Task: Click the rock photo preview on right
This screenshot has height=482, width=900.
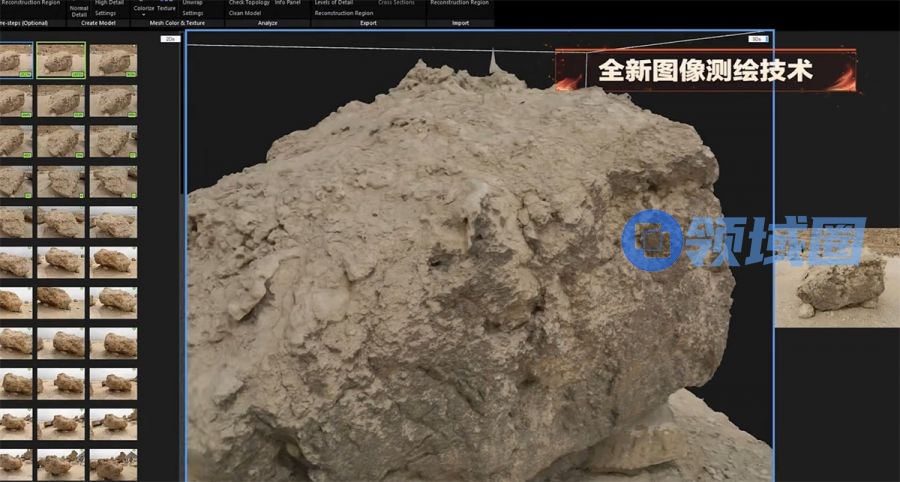Action: pyautogui.click(x=838, y=282)
